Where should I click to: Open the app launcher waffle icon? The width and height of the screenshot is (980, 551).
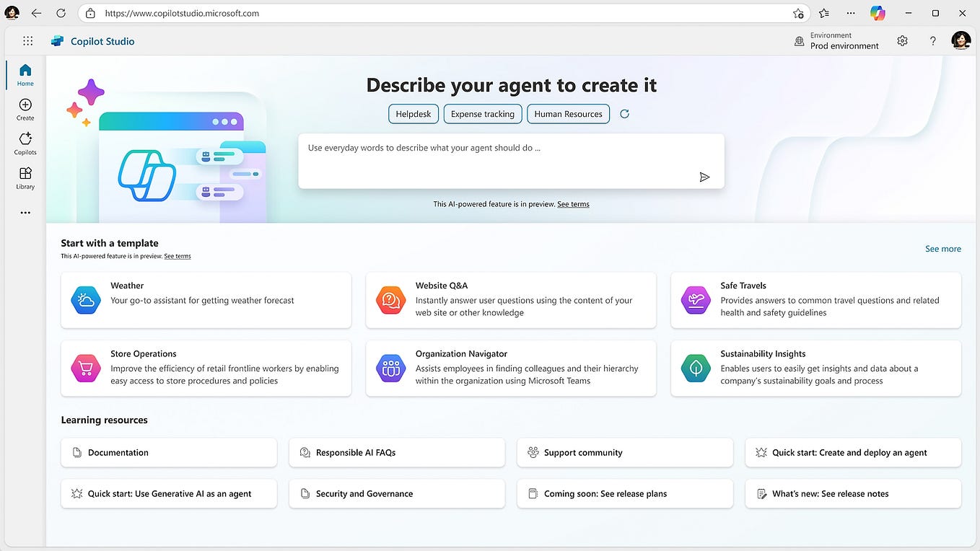click(27, 40)
